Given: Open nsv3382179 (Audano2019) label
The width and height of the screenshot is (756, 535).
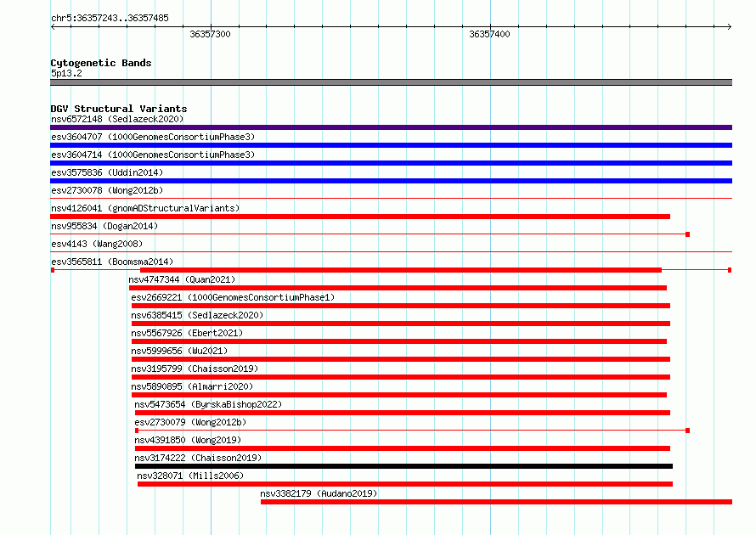Looking at the screenshot, I should [x=319, y=493].
